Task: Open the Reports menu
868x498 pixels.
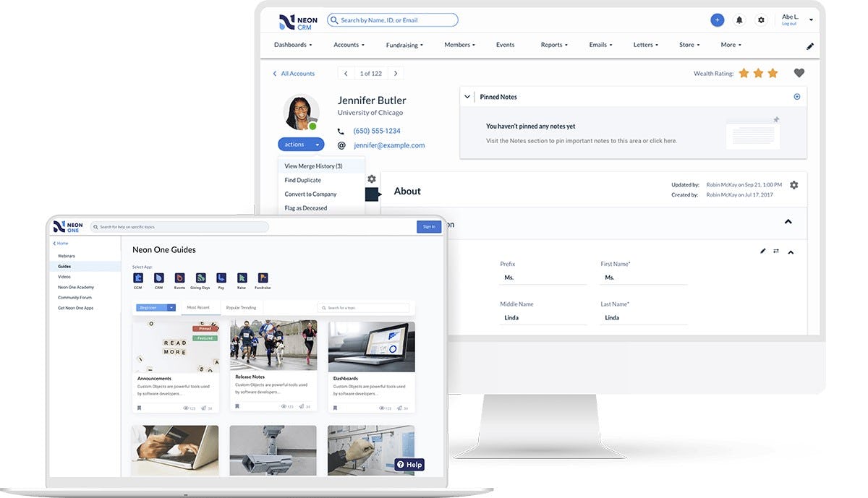Action: pos(553,44)
